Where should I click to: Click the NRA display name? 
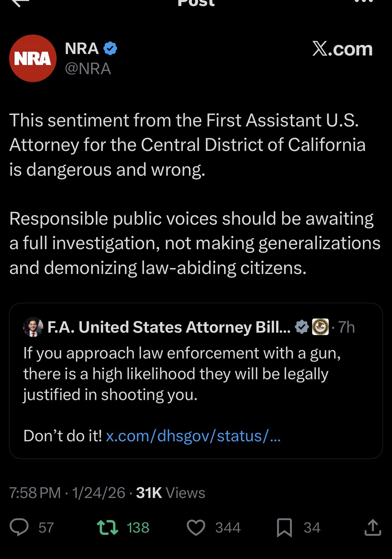click(82, 49)
